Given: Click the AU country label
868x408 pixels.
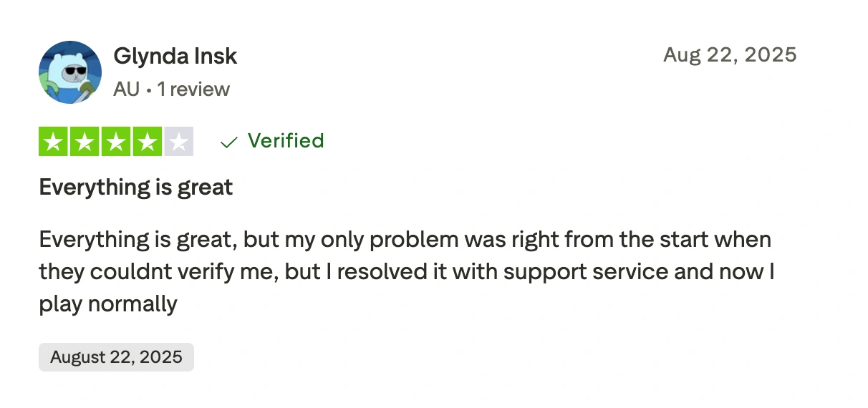Looking at the screenshot, I should (127, 89).
